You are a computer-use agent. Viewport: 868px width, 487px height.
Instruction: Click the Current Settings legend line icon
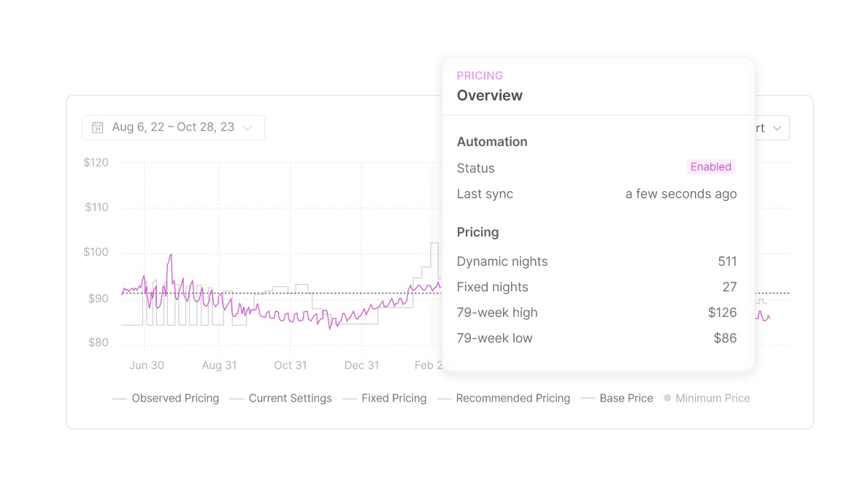pos(237,399)
